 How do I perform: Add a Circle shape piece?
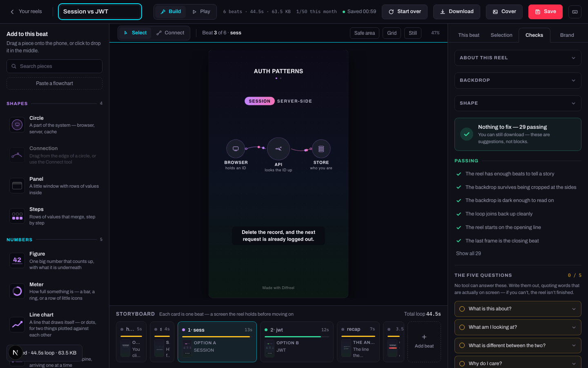tap(55, 125)
